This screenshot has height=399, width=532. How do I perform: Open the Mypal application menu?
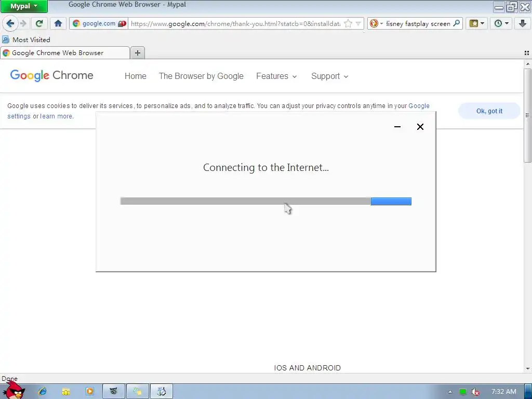point(24,6)
